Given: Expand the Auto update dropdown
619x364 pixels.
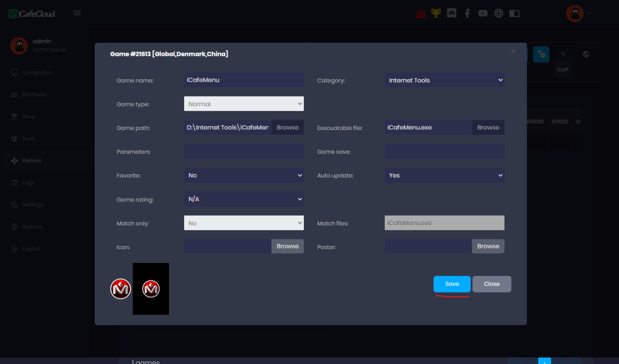Looking at the screenshot, I should [x=444, y=175].
